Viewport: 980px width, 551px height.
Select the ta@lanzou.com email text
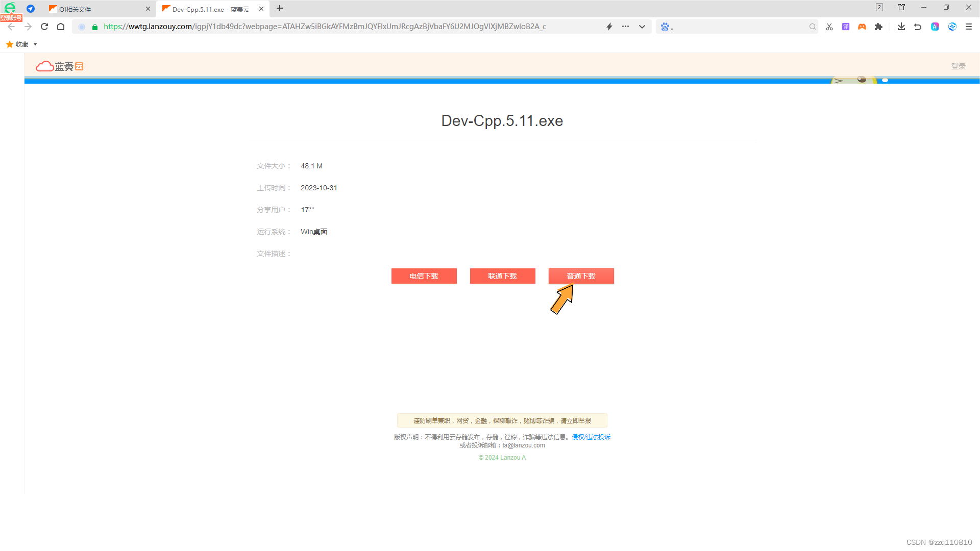click(524, 445)
